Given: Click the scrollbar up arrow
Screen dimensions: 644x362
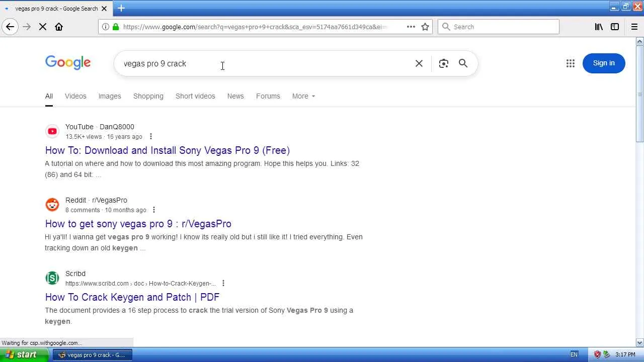Looking at the screenshot, I should pos(640,41).
